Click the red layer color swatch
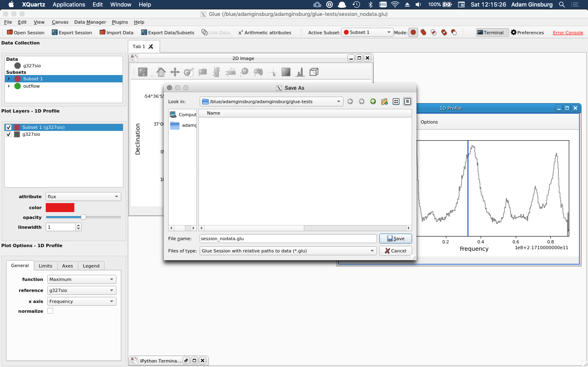 60,208
